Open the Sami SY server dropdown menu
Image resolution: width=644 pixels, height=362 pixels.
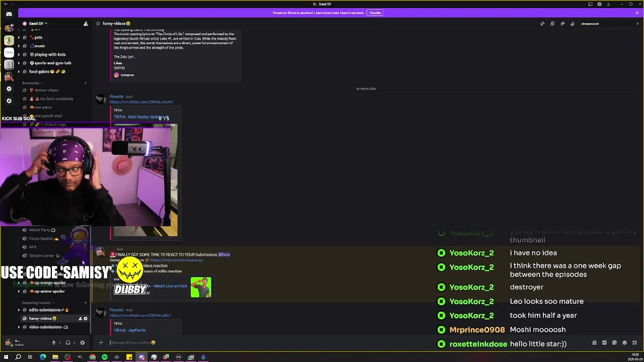point(38,24)
